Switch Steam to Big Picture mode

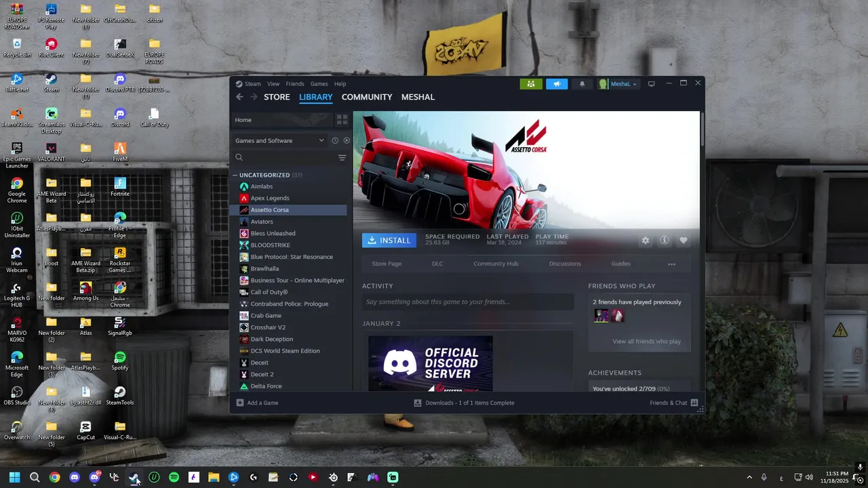coord(651,84)
